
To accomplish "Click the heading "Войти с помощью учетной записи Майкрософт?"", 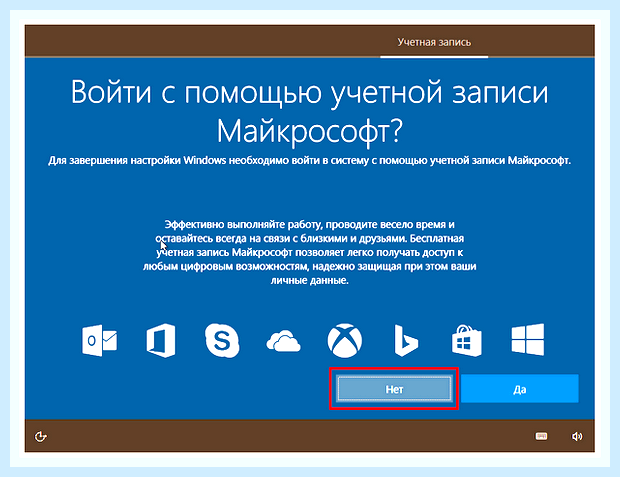I will 310,112.
